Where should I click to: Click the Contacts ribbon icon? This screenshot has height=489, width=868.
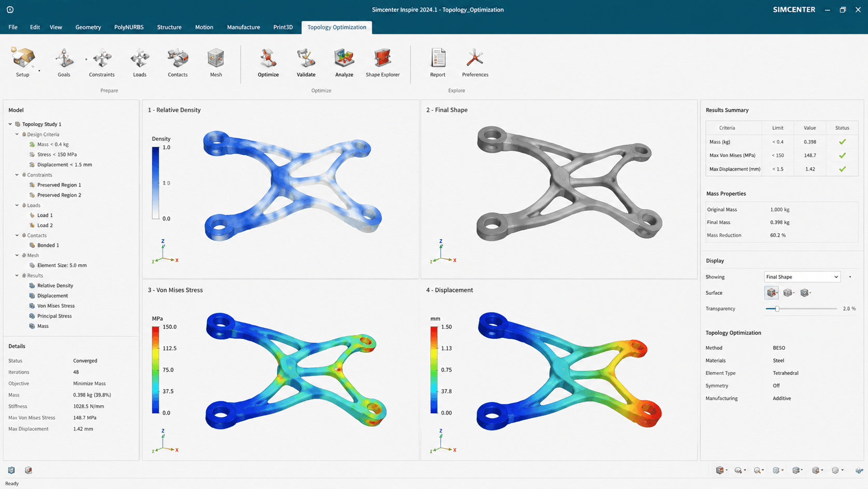[x=178, y=62]
